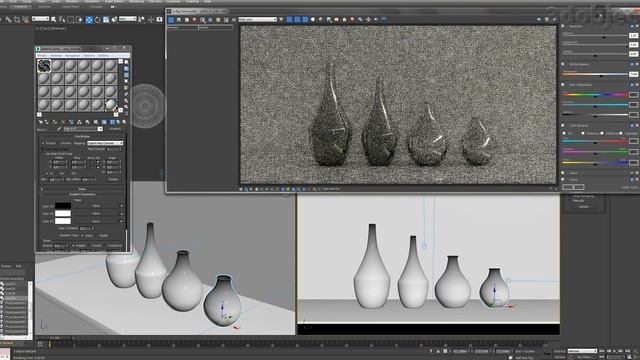Screen dimensions: 640x360
Task: Click Get Material in the Material Editor
Action: click(x=40, y=122)
